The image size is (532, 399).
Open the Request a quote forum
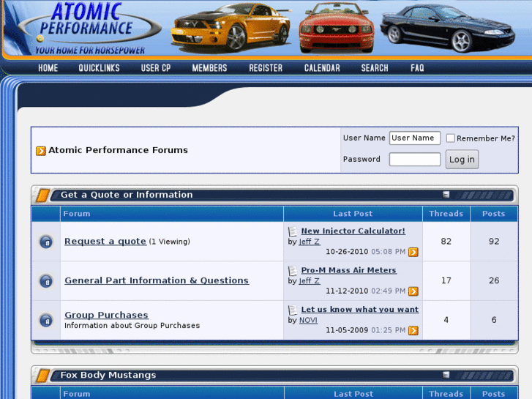click(x=105, y=242)
